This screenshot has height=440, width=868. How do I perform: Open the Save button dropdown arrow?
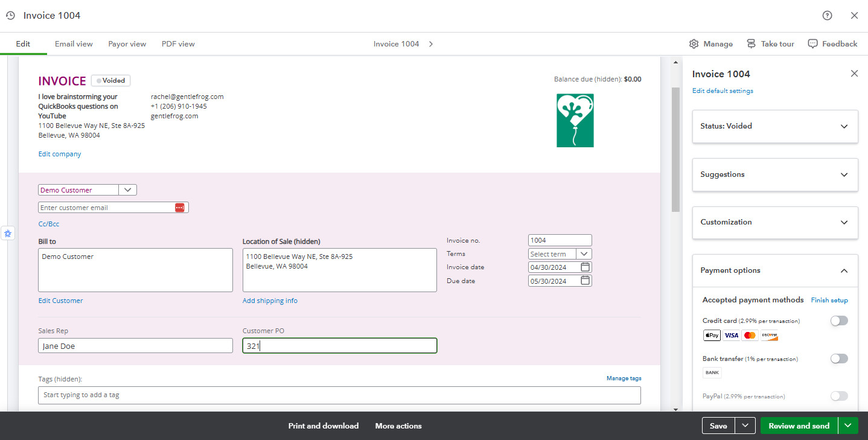tap(745, 426)
